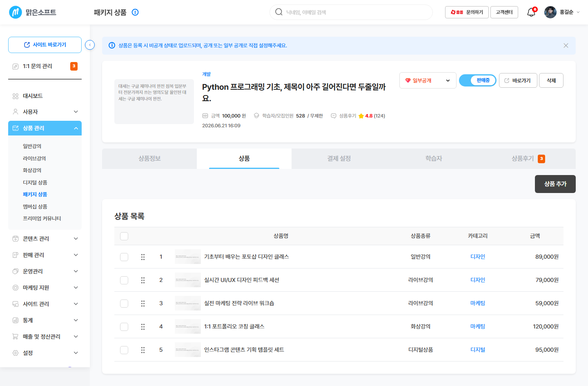
Task: Expand the 운영관리 chevron
Action: coord(76,271)
